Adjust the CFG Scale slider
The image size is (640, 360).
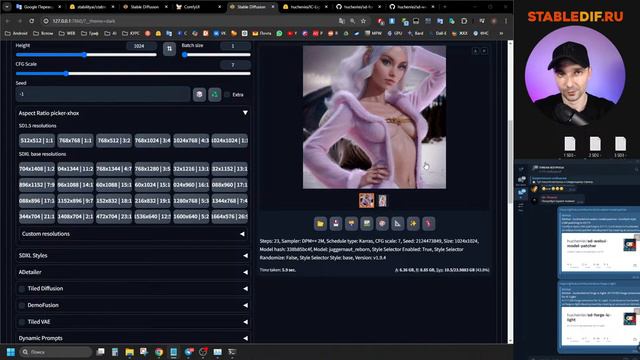click(133, 73)
